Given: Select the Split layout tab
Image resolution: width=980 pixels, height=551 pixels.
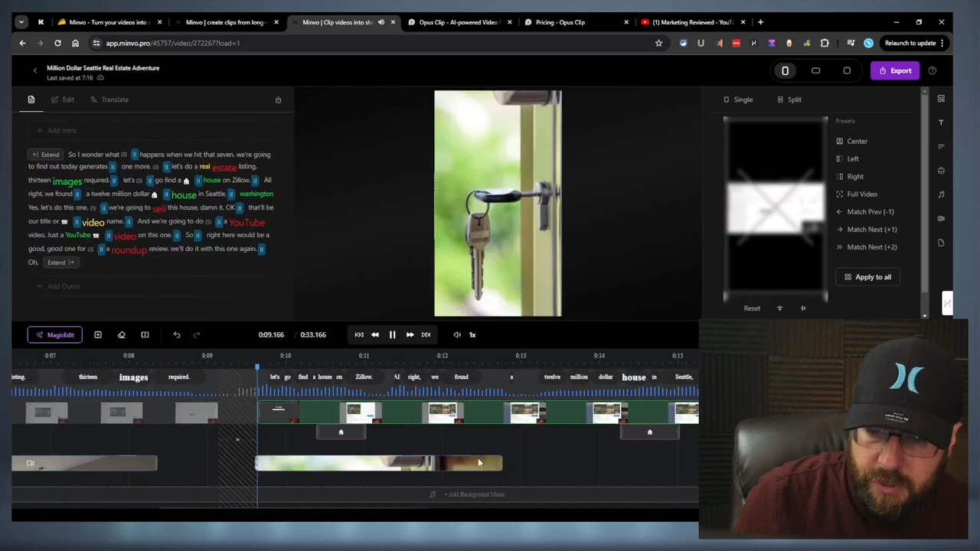Looking at the screenshot, I should coord(789,99).
